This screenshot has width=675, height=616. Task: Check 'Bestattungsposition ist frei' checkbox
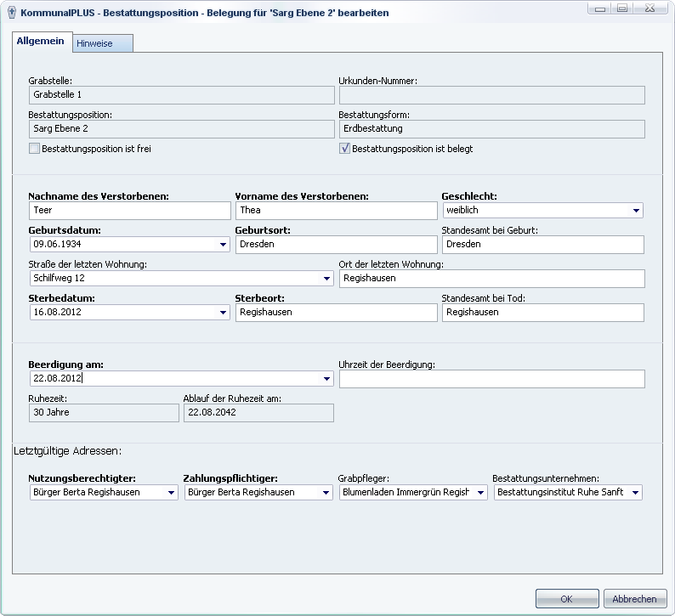click(x=34, y=149)
